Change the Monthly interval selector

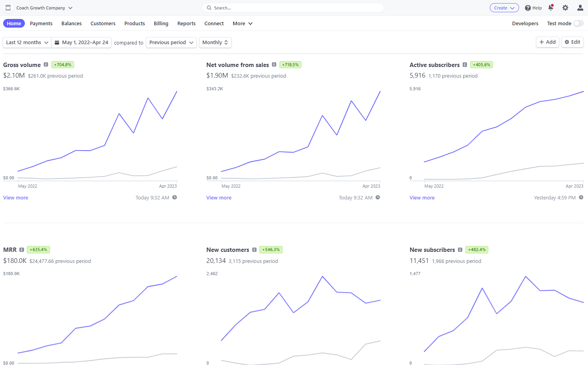215,43
